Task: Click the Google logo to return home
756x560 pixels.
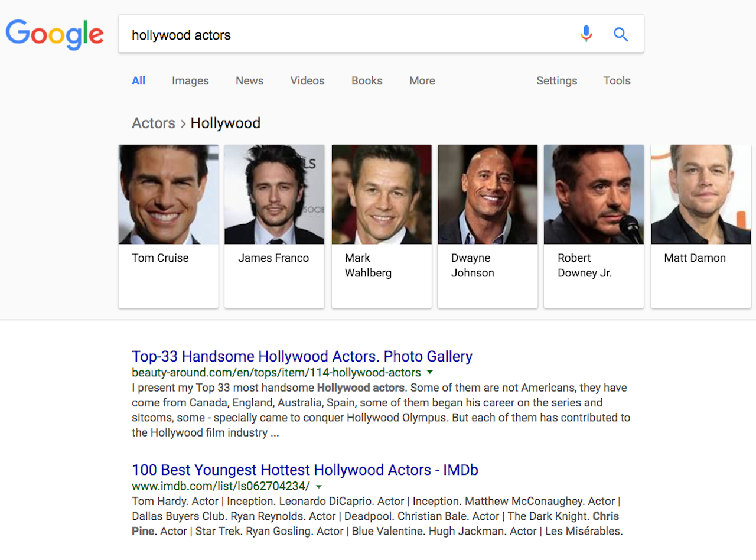Action: point(54,34)
